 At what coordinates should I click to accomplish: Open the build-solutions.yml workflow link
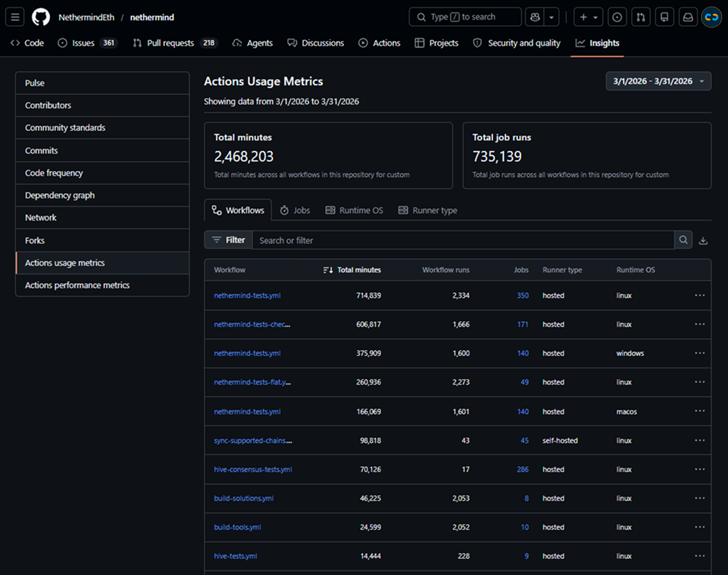coord(244,498)
